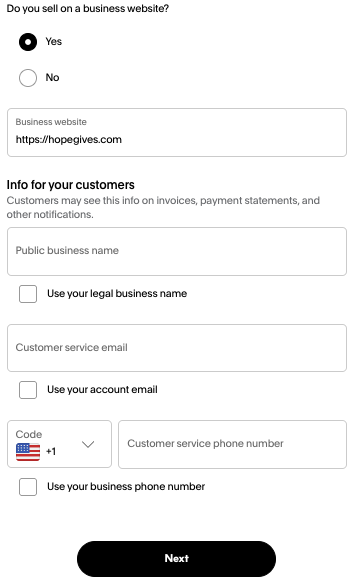The width and height of the screenshot is (364, 582).
Task: Click the "Code" label in country selector
Action: [29, 434]
